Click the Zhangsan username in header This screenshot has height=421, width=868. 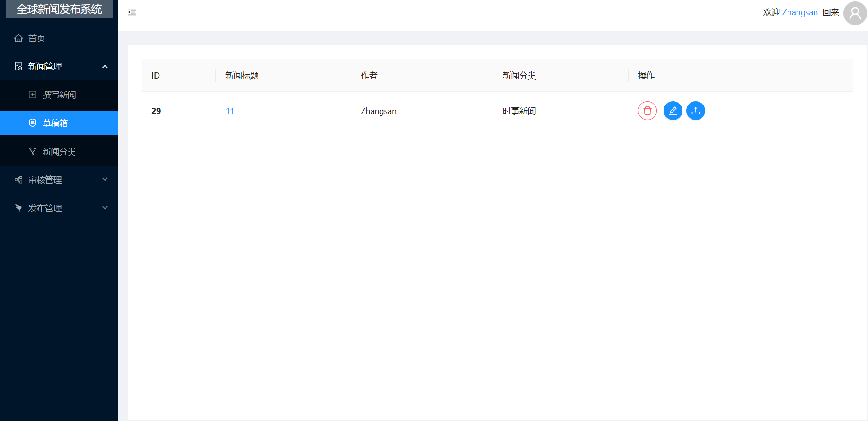(800, 12)
